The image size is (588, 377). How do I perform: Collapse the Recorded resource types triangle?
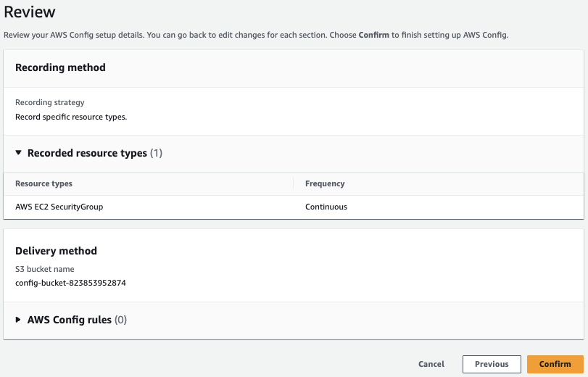coord(18,154)
